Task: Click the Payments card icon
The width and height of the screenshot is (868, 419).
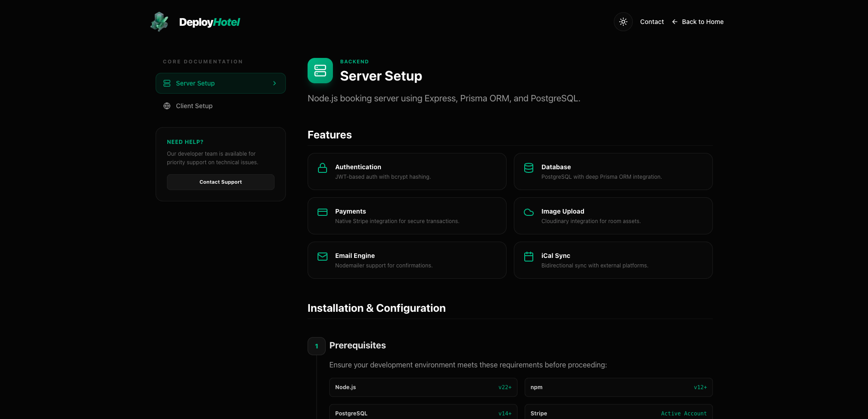Action: [322, 212]
